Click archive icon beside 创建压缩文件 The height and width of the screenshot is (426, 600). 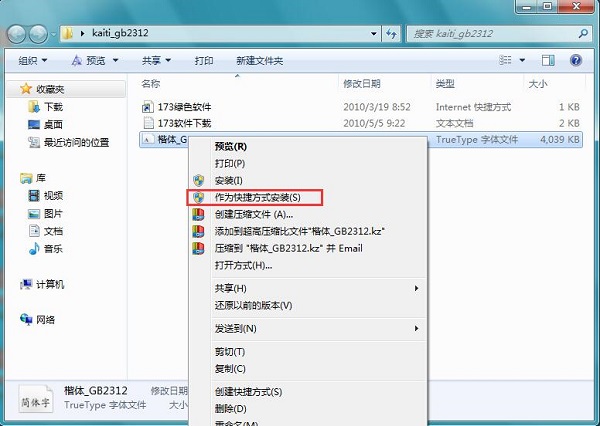198,214
